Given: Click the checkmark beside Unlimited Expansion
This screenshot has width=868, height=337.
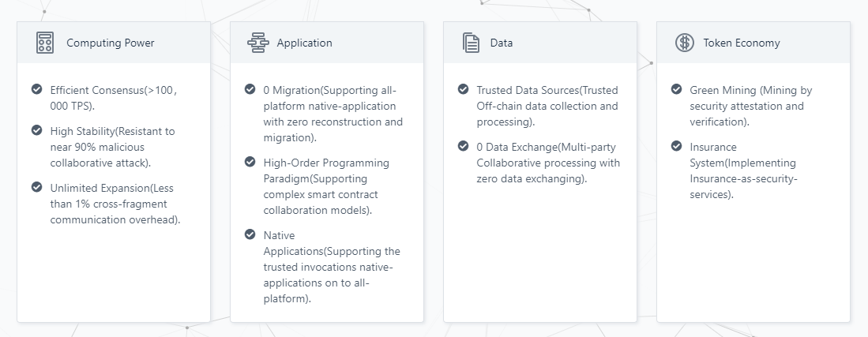Looking at the screenshot, I should click(37, 186).
